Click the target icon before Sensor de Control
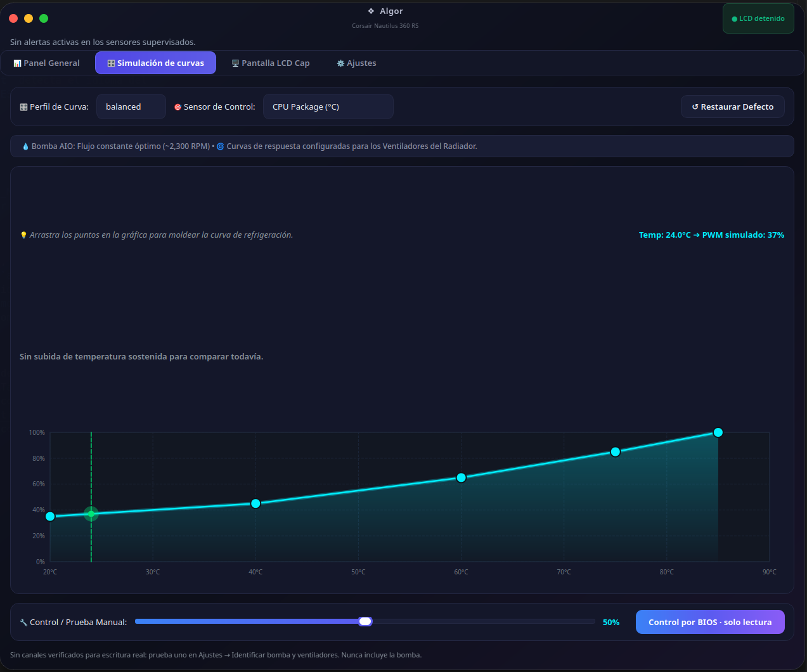807x672 pixels. [178, 107]
